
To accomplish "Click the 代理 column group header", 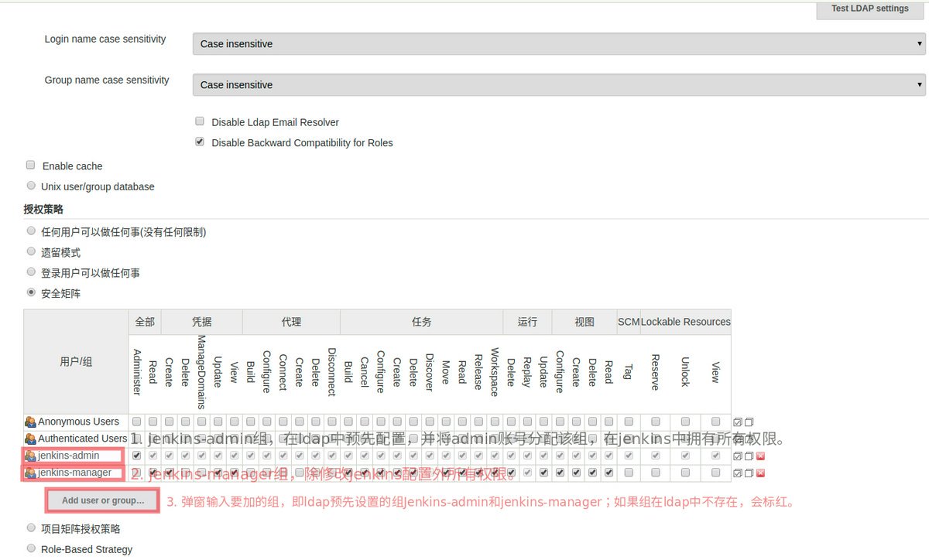I will click(291, 322).
